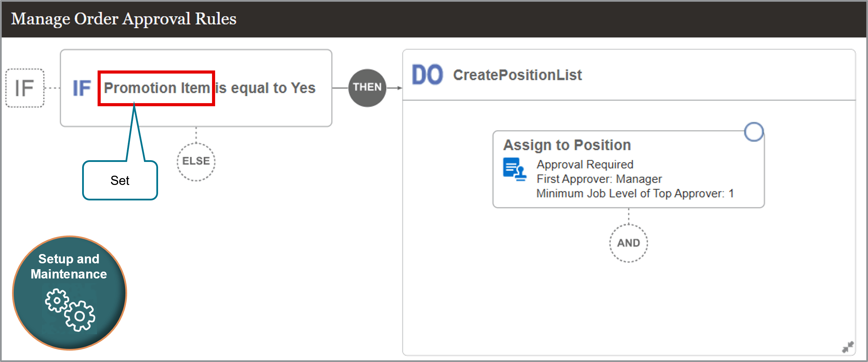Click the blue DO label
868x362 pixels.
pyautogui.click(x=427, y=75)
